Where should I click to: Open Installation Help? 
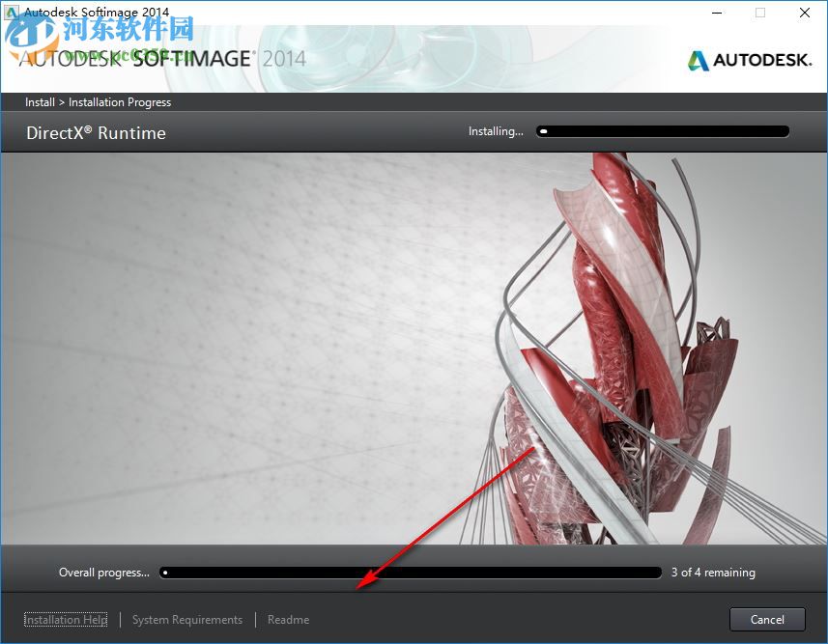65,619
